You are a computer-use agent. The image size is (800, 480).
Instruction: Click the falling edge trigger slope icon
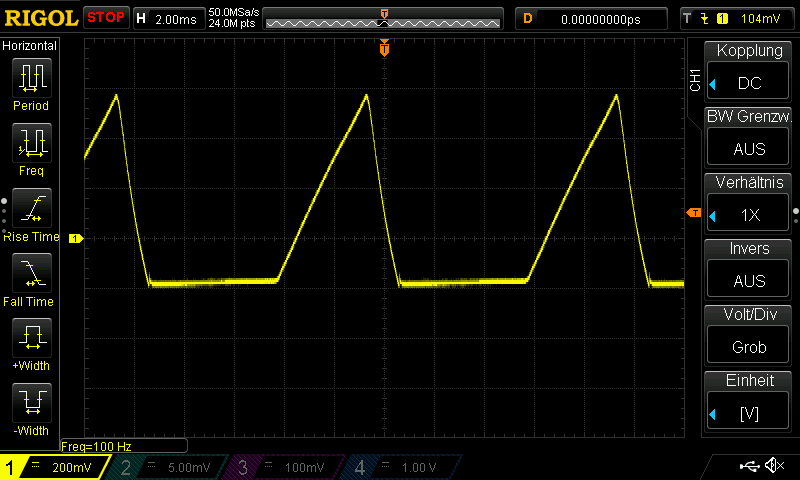705,19
